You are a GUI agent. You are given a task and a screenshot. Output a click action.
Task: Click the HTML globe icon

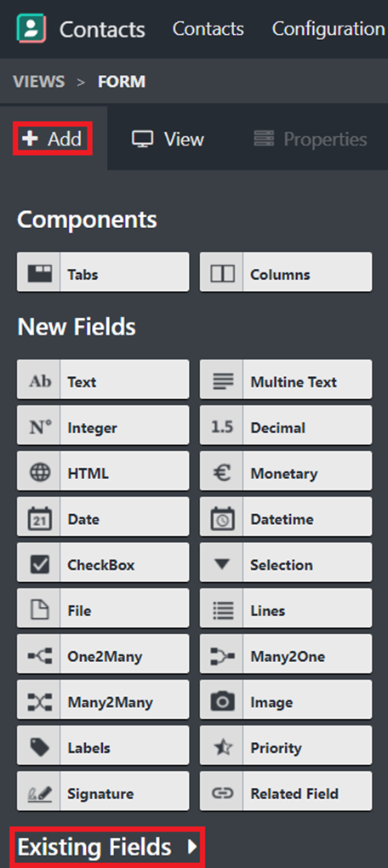click(x=39, y=473)
